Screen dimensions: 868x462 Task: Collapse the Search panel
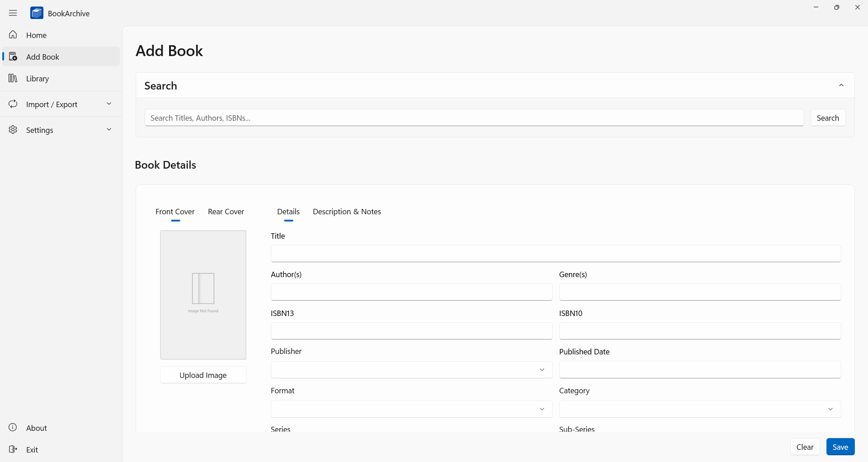tap(841, 85)
